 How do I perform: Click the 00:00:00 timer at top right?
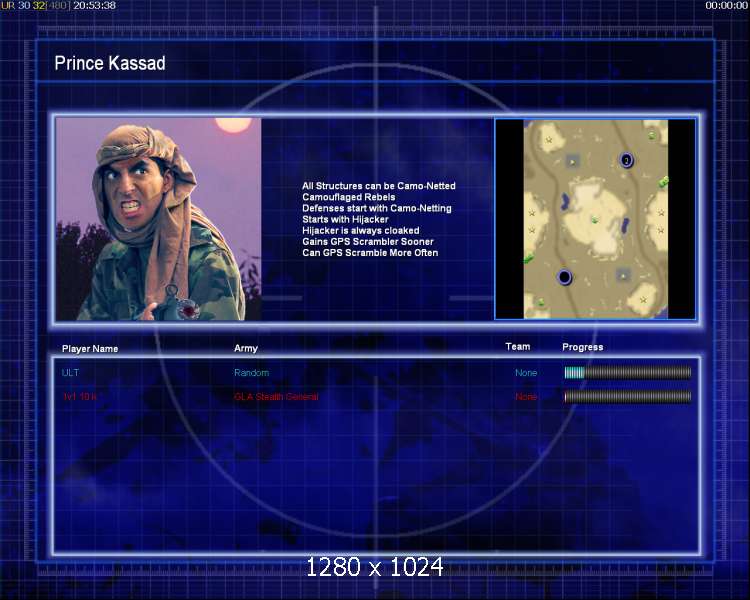[727, 5]
